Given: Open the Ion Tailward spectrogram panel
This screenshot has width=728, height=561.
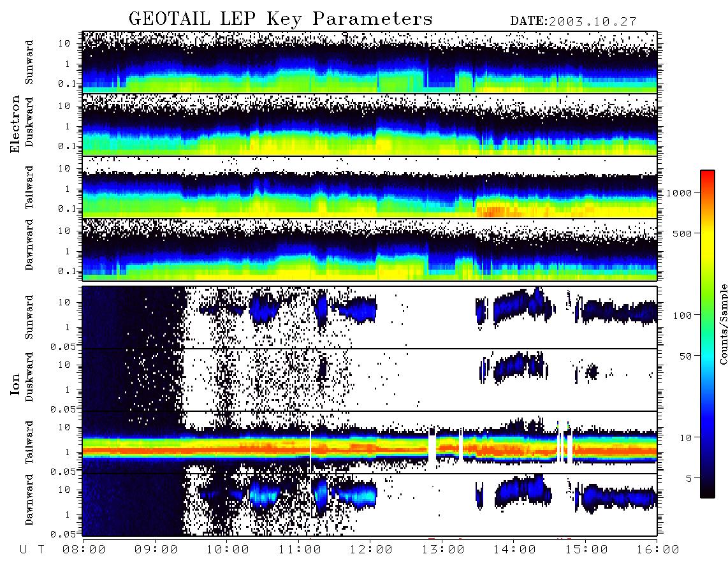Looking at the screenshot, I should (x=370, y=442).
